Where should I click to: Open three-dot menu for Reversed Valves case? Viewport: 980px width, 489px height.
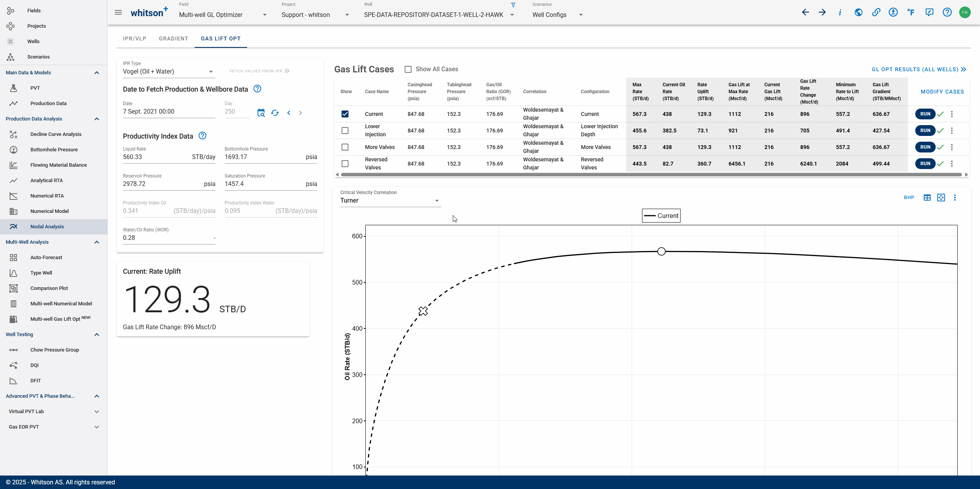952,164
